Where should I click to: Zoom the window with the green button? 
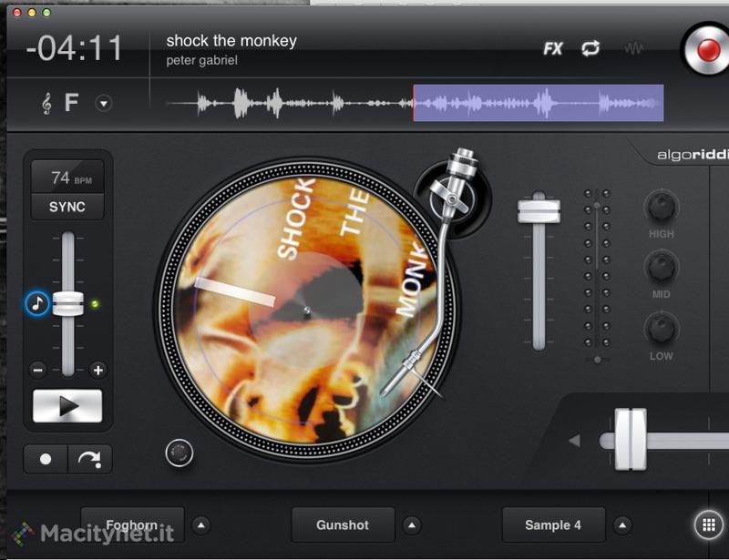[x=47, y=13]
